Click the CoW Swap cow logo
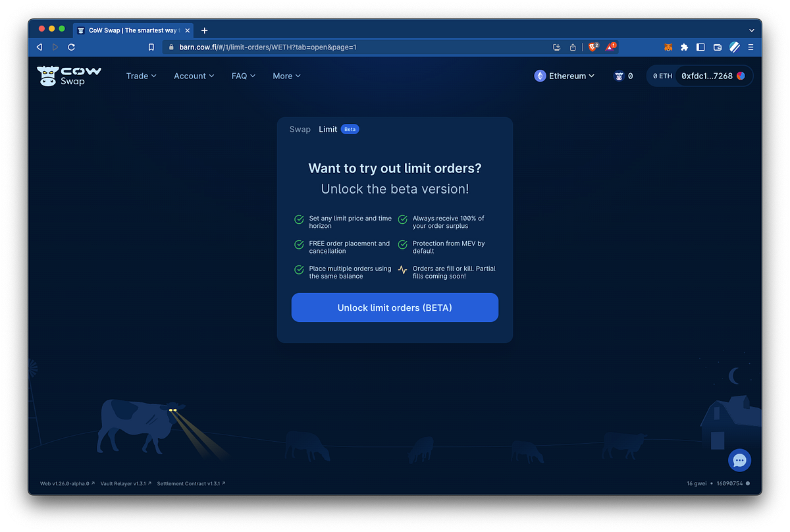Viewport: 790px width, 532px height. (x=49, y=74)
